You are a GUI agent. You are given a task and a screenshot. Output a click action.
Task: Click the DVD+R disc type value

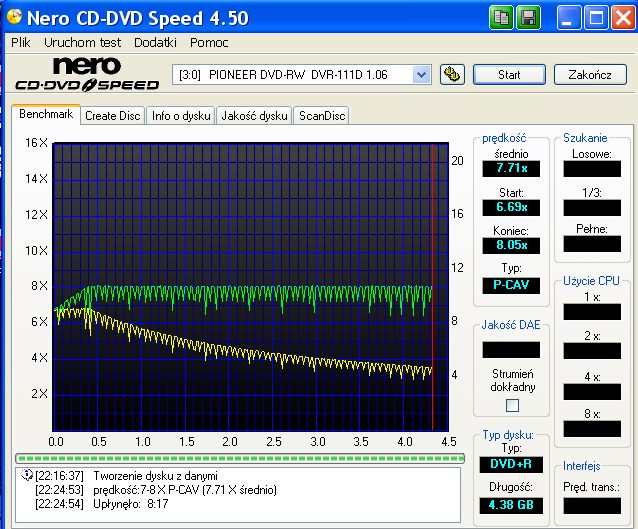point(511,464)
